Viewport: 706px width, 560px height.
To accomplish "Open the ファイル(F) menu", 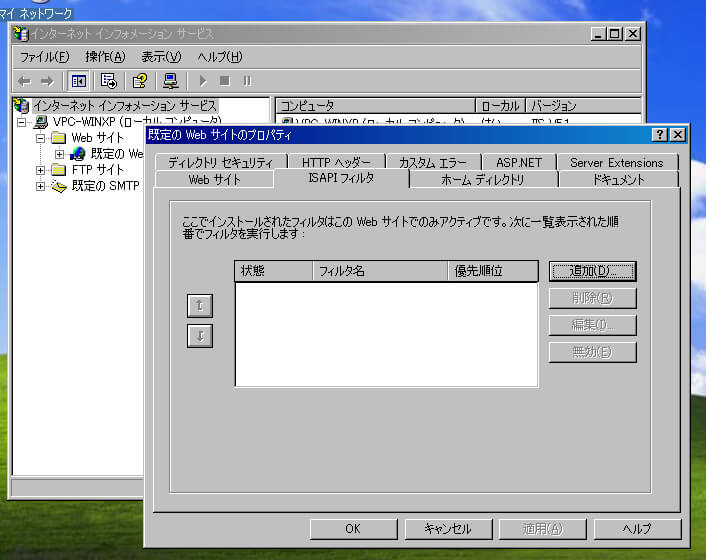I will click(45, 57).
